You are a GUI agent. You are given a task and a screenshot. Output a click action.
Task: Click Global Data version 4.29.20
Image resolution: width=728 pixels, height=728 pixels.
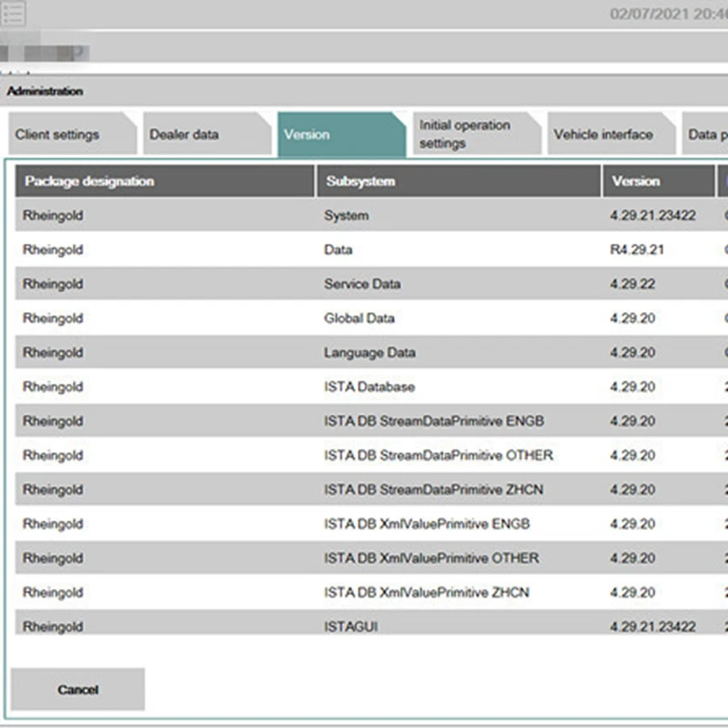click(632, 318)
